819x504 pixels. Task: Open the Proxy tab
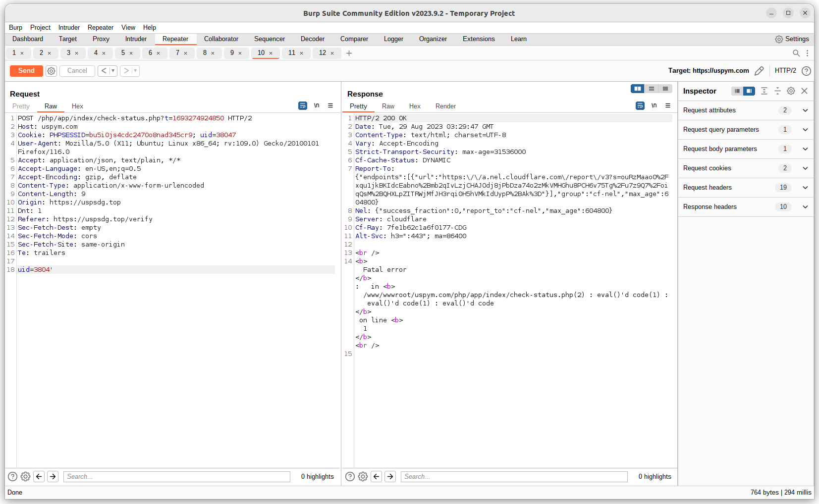pyautogui.click(x=101, y=39)
